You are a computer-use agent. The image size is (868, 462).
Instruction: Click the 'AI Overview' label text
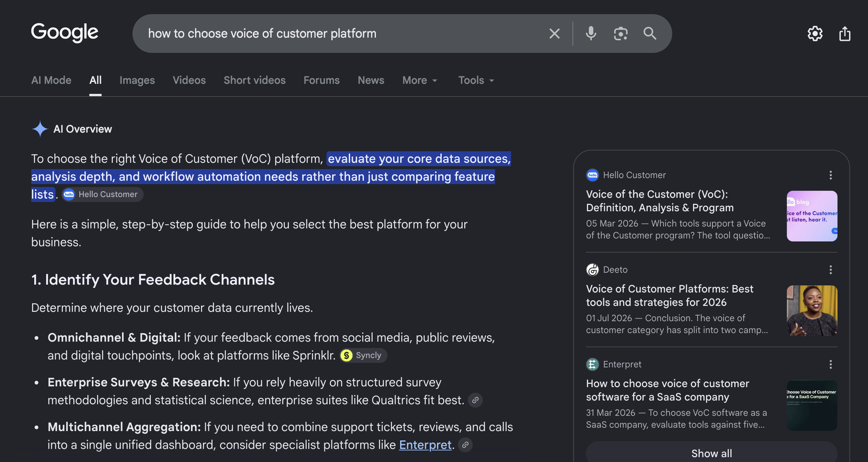click(82, 129)
